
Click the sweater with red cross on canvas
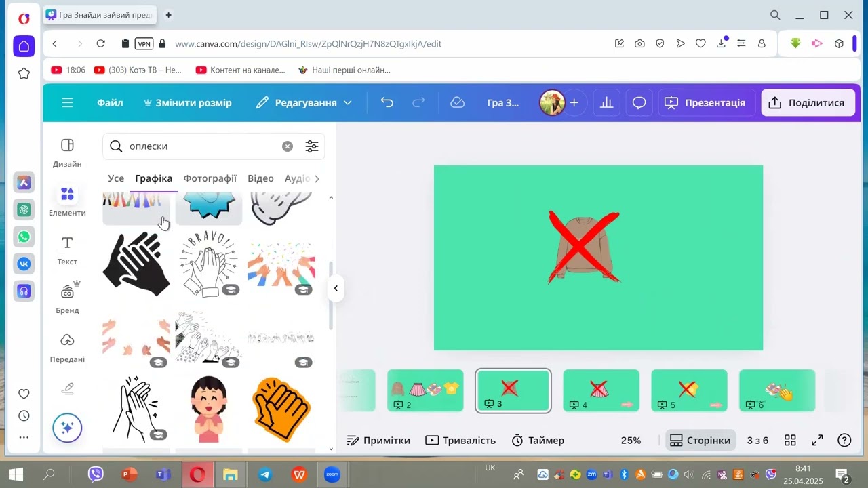coord(584,247)
